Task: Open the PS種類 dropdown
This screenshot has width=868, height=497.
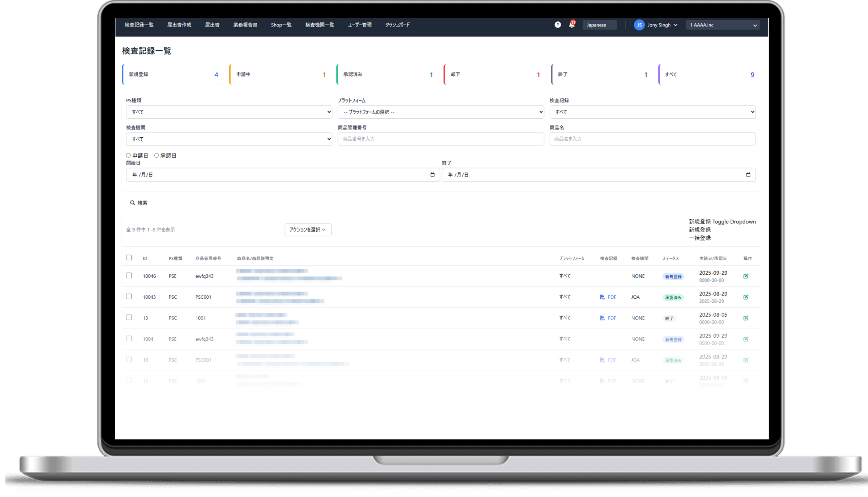Action: [229, 112]
